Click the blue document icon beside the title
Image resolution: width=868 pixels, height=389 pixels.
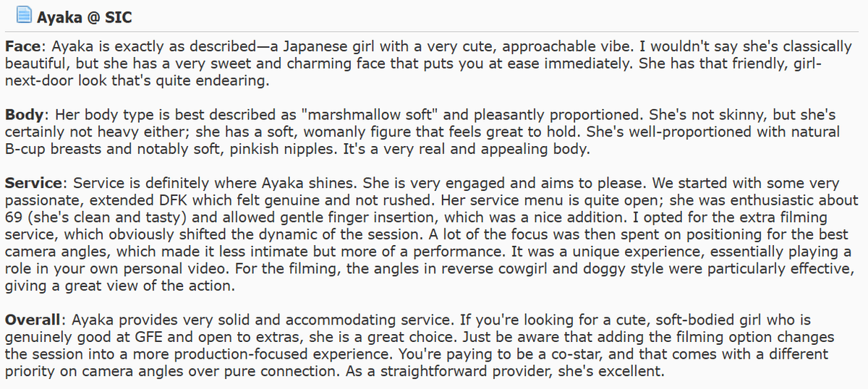click(25, 14)
